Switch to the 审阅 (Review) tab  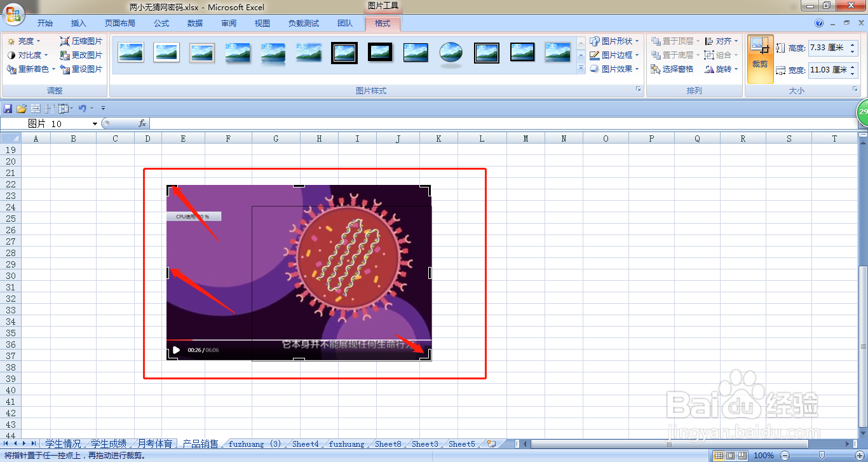coord(229,24)
